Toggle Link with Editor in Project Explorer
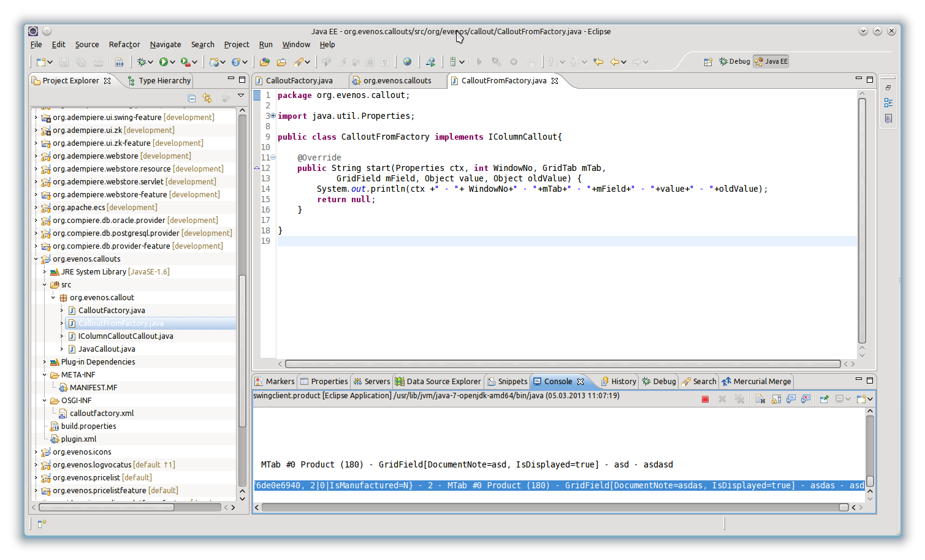The image size is (925, 560). [x=207, y=98]
